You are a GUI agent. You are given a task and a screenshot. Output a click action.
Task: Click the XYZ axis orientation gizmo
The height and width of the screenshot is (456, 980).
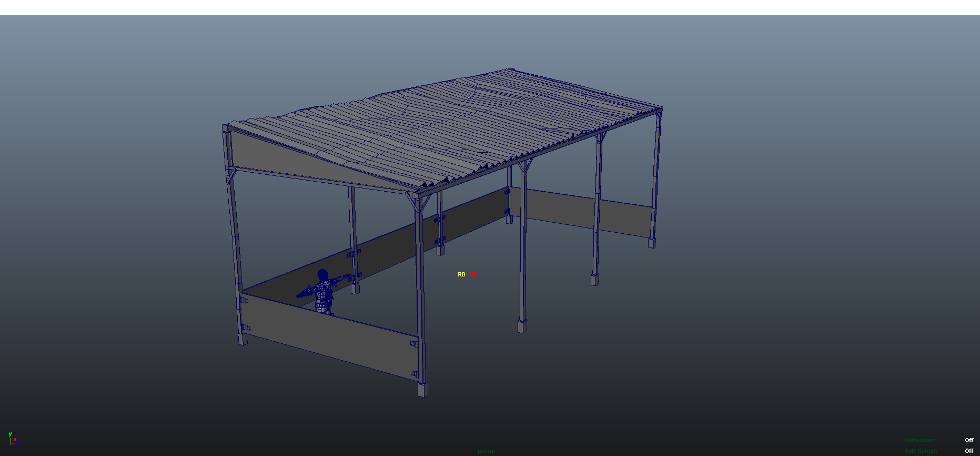[13, 439]
